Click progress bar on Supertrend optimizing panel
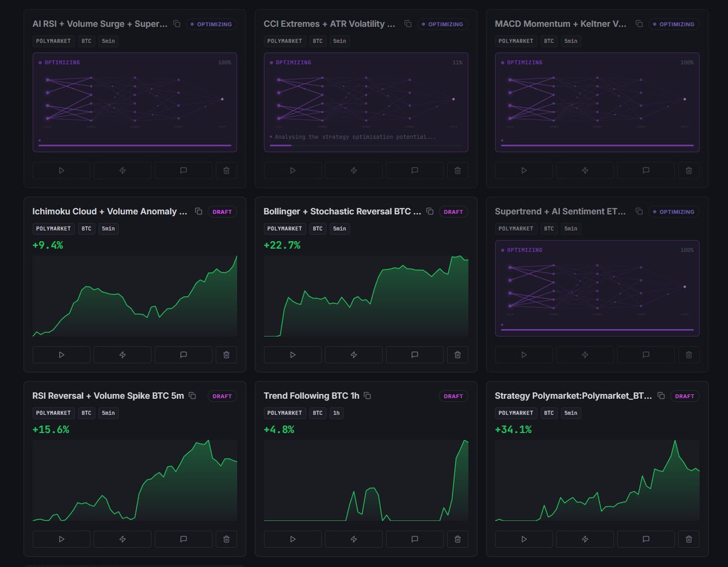 coord(597,330)
